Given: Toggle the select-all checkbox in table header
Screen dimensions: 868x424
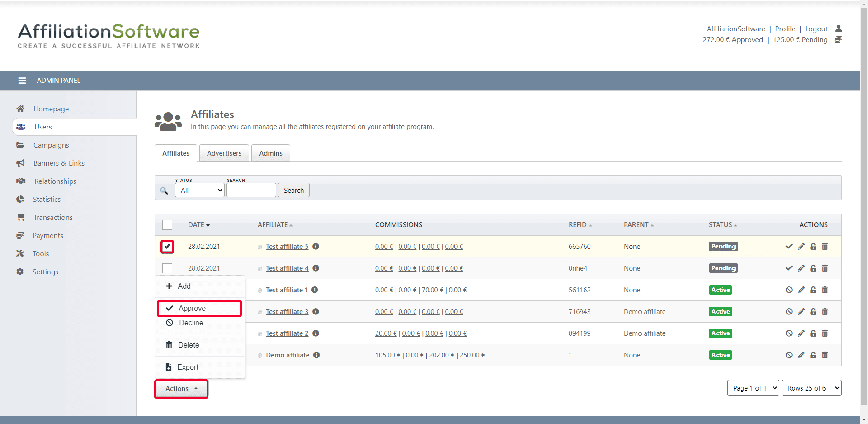Looking at the screenshot, I should tap(167, 225).
